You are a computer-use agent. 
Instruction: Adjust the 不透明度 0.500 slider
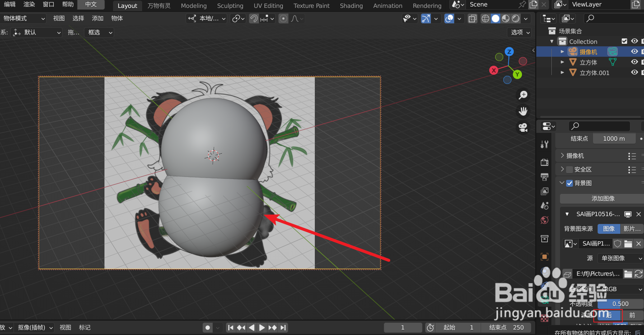pyautogui.click(x=620, y=304)
